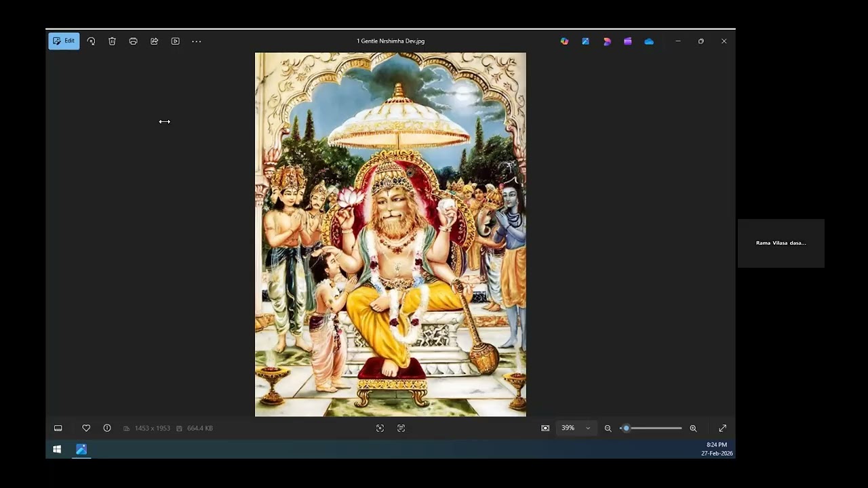Screen dimensions: 868x488
Task: Click the image dimensions 1453 x 1953 text
Action: click(152, 428)
